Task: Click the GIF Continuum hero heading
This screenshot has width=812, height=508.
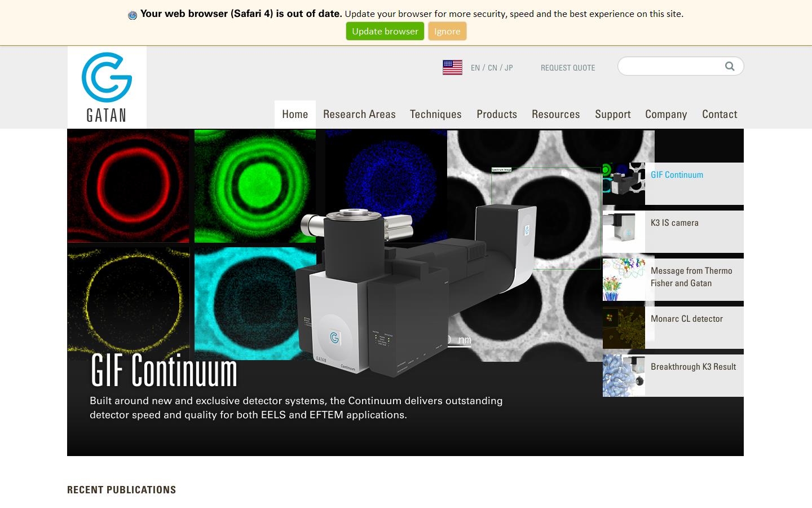Action: [x=164, y=371]
